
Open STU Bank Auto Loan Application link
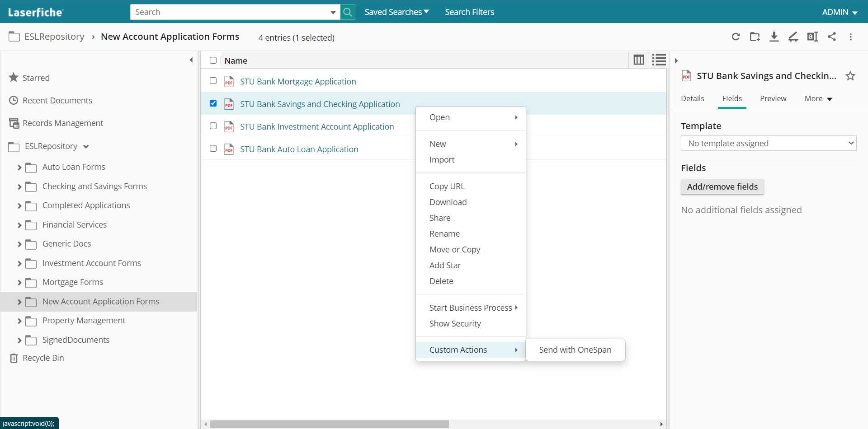[299, 149]
